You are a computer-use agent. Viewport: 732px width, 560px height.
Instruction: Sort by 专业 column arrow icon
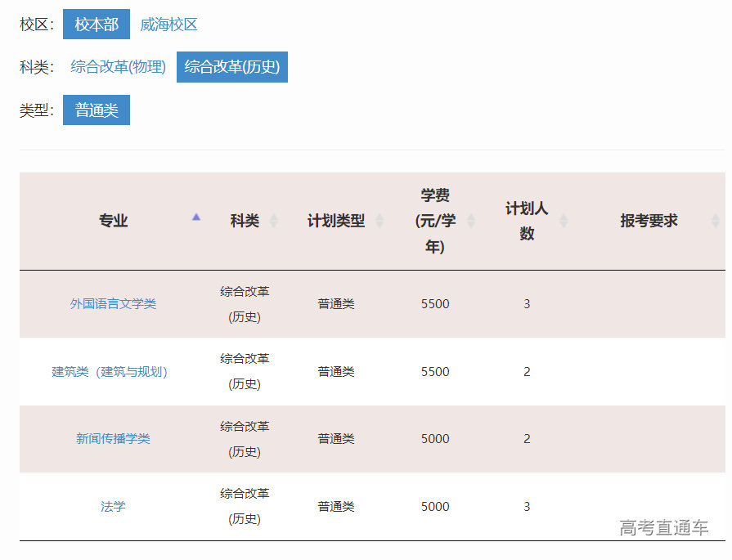click(196, 217)
